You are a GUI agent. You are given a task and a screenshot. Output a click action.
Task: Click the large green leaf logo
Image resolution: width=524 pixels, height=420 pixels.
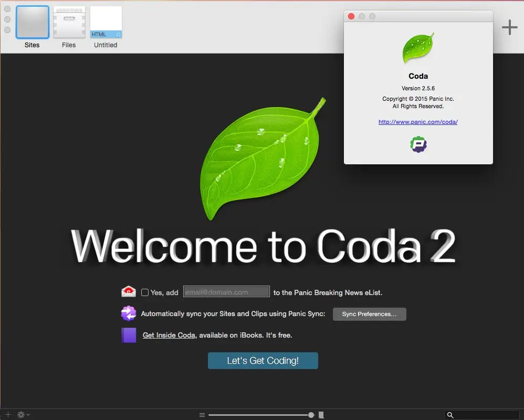pos(263,159)
